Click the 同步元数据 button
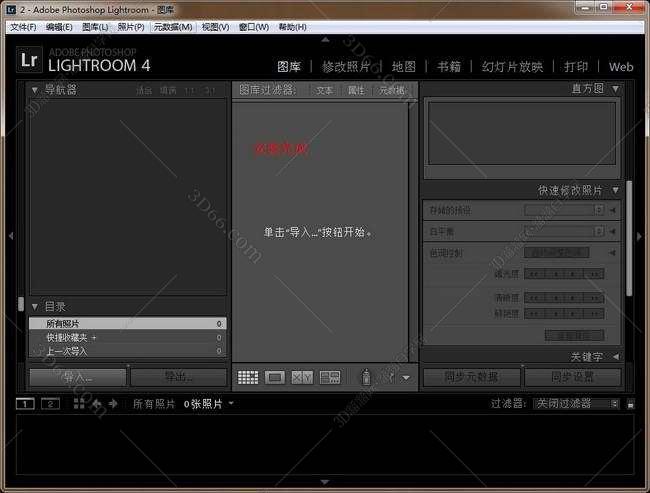 472,377
